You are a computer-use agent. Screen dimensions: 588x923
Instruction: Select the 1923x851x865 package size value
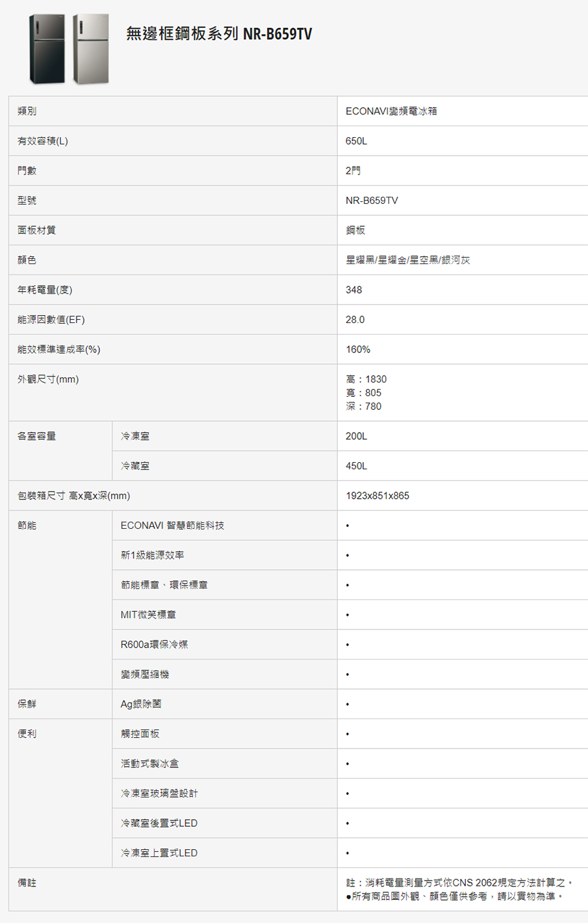(x=378, y=496)
